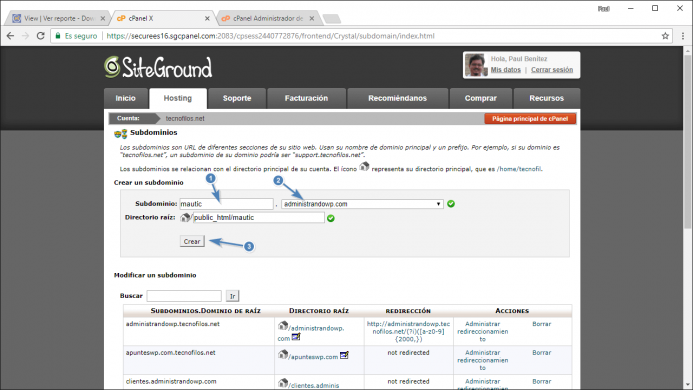
Task: Click the Directorio raíz column header
Action: click(319, 311)
